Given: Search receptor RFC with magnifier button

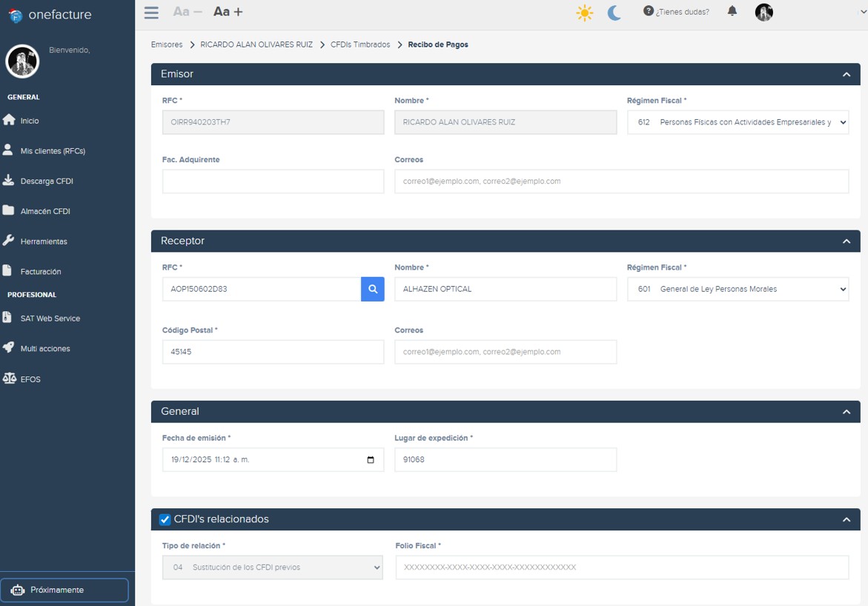Looking at the screenshot, I should (373, 289).
